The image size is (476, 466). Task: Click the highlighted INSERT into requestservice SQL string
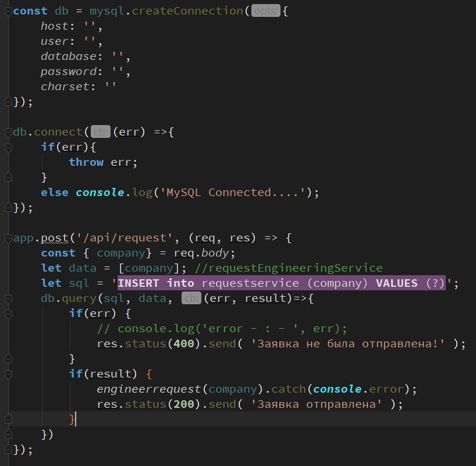(x=282, y=283)
